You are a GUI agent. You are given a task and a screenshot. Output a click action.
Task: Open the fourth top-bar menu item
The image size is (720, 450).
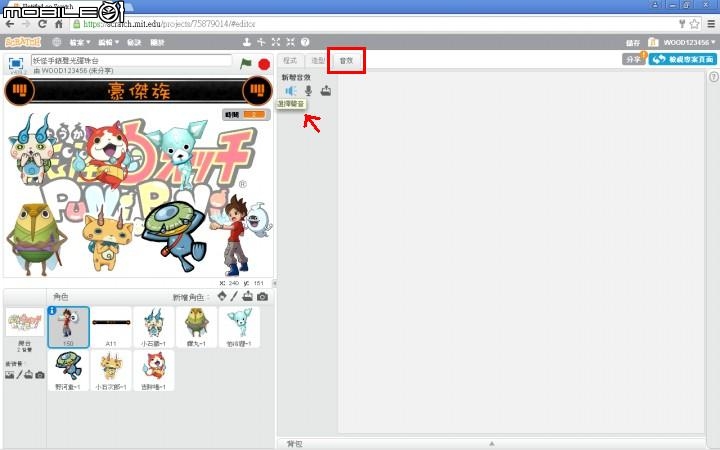pos(157,42)
